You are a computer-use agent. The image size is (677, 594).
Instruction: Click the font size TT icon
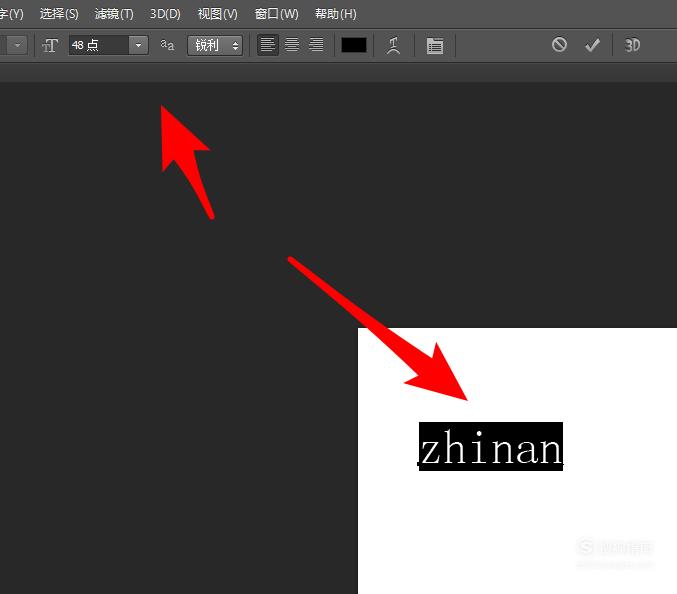pos(50,45)
